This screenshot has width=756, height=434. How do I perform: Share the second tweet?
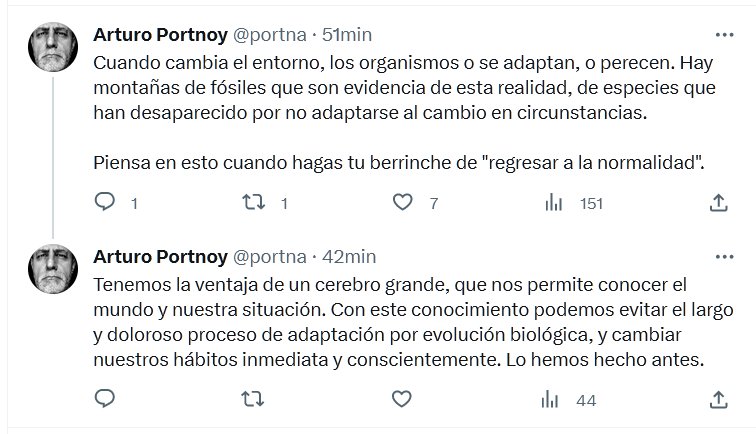tap(717, 401)
